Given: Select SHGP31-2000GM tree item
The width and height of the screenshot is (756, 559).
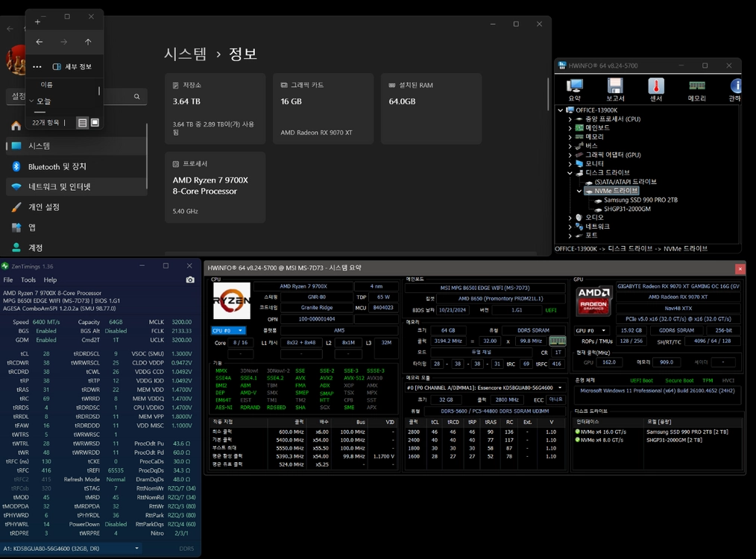Looking at the screenshot, I should pyautogui.click(x=627, y=209).
